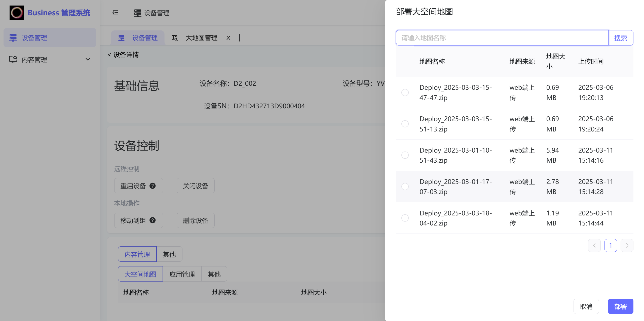644x321 pixels.
Task: Click the map icon on 大地图管理 tab
Action: (174, 38)
